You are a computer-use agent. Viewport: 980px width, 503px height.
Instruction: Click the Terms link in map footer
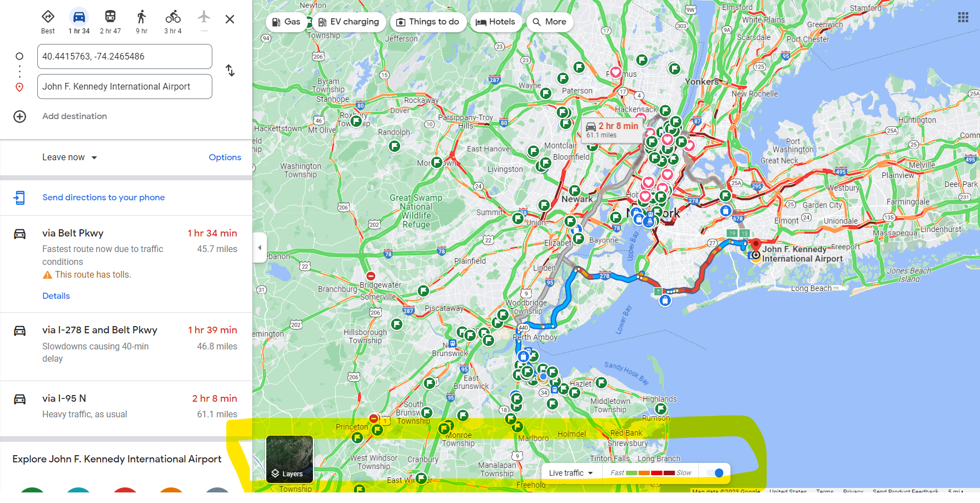point(825,491)
